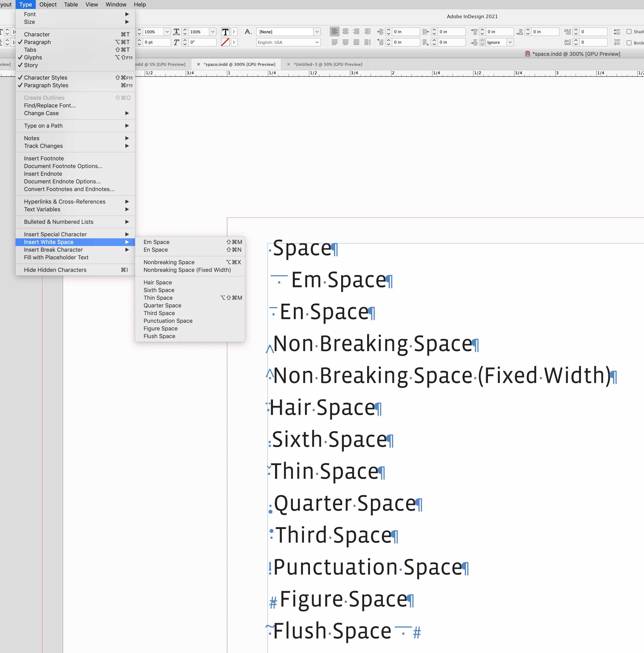The height and width of the screenshot is (653, 644).
Task: Click the red slash stroke color swatch
Action: point(225,42)
